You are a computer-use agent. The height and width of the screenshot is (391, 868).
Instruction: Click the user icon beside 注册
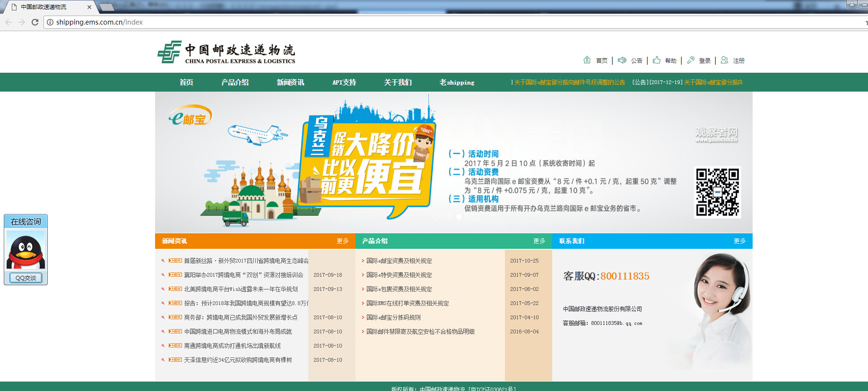tap(724, 60)
